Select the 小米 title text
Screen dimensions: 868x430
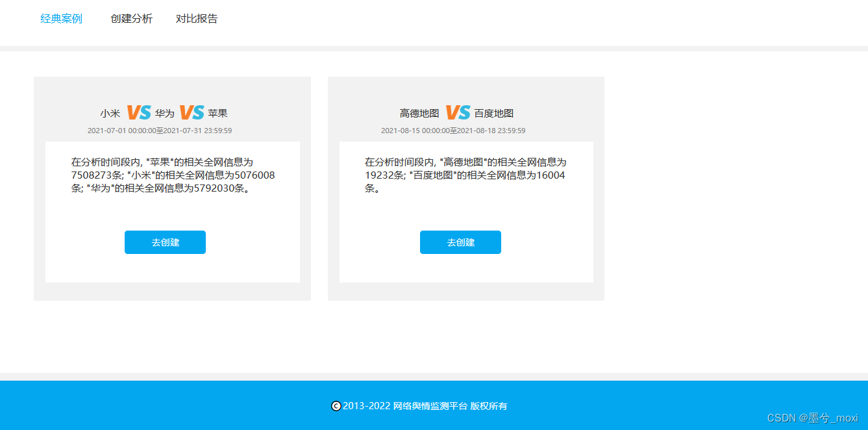[x=110, y=114]
